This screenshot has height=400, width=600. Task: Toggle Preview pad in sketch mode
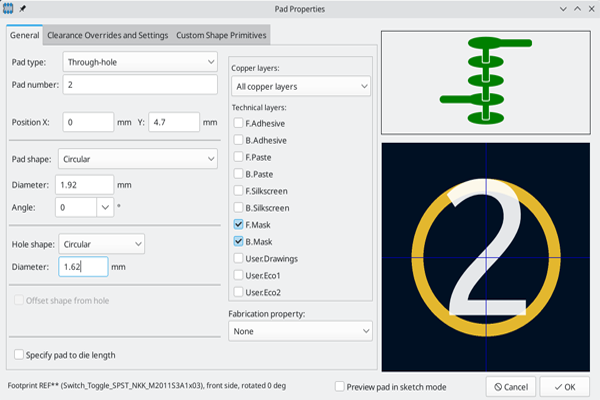(x=339, y=387)
